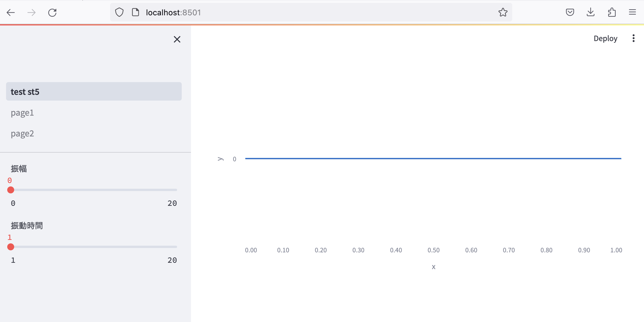
Task: Click the 振幅 slider handle
Action: (x=11, y=190)
